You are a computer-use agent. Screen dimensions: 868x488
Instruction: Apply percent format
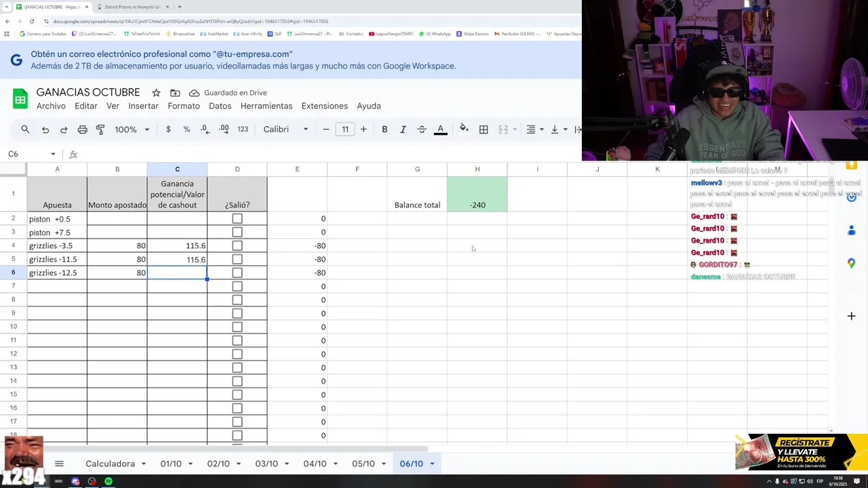(186, 129)
